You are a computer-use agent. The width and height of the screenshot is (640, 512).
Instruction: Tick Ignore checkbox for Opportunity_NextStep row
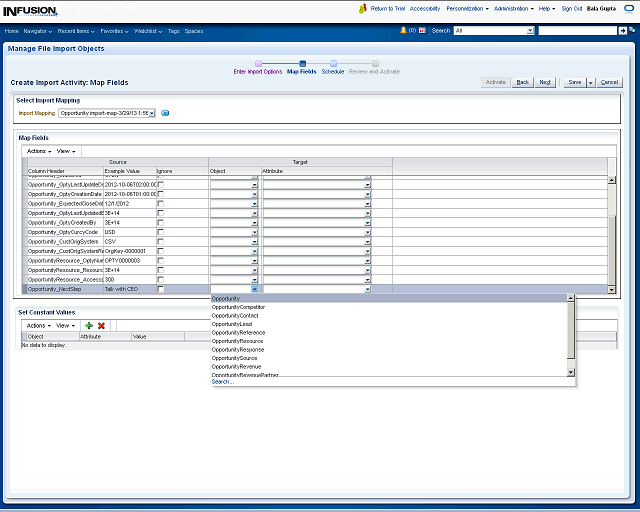pyautogui.click(x=161, y=289)
